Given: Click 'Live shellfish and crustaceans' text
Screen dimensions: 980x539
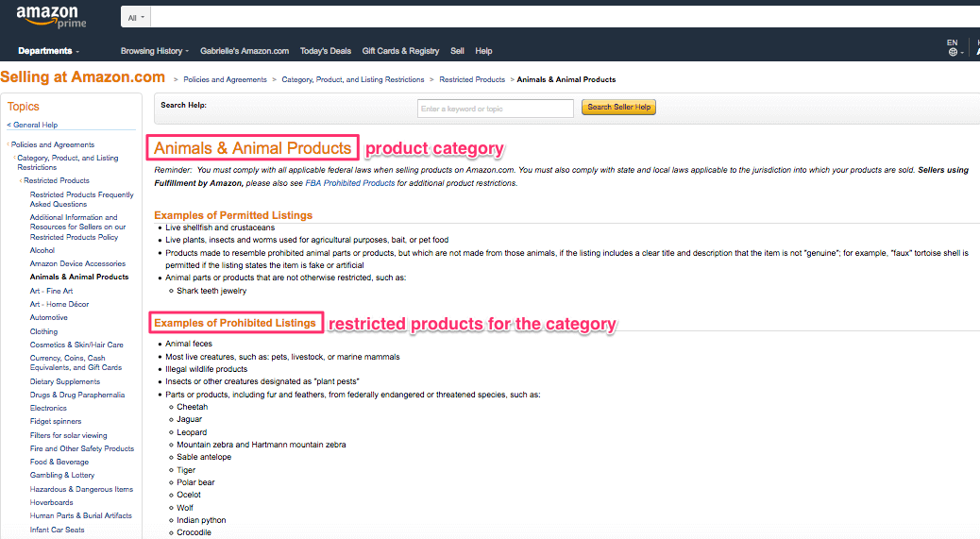Looking at the screenshot, I should (220, 228).
